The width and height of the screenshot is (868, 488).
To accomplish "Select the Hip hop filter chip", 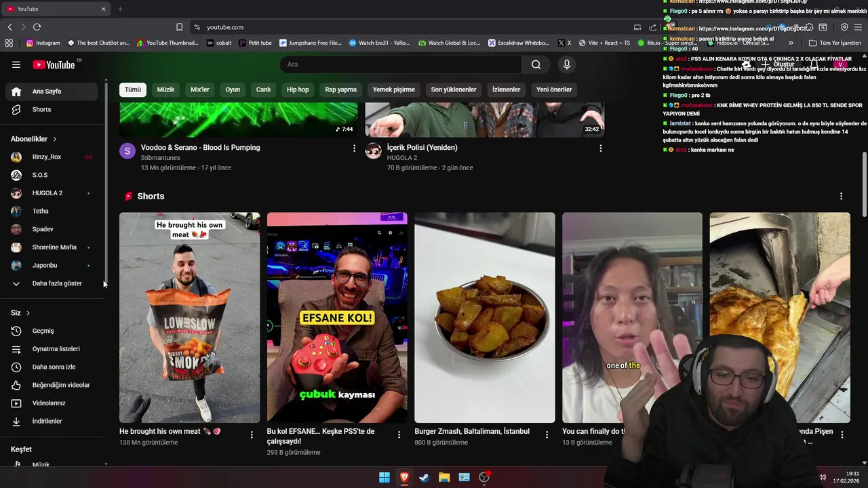I will pos(298,89).
